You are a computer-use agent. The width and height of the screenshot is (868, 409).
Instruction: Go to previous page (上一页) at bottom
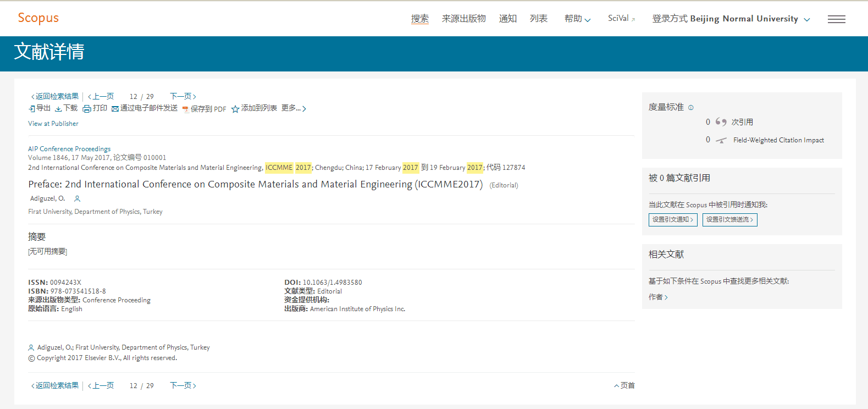tap(101, 385)
